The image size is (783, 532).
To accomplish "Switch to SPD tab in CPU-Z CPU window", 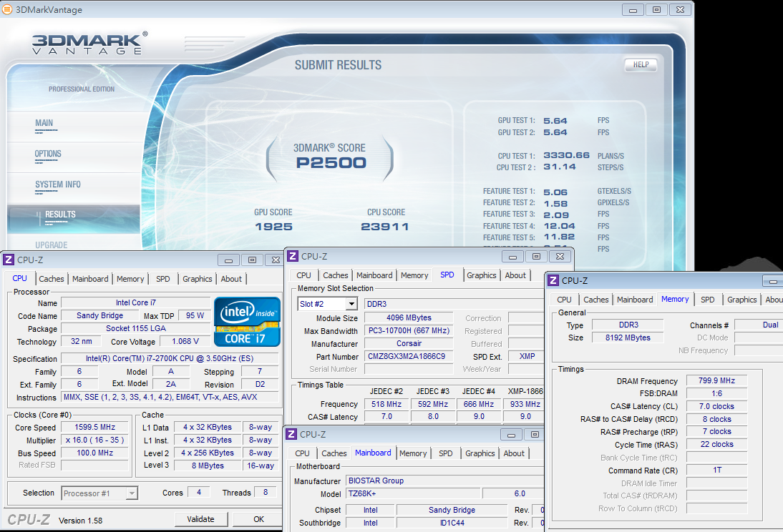I will pos(162,279).
